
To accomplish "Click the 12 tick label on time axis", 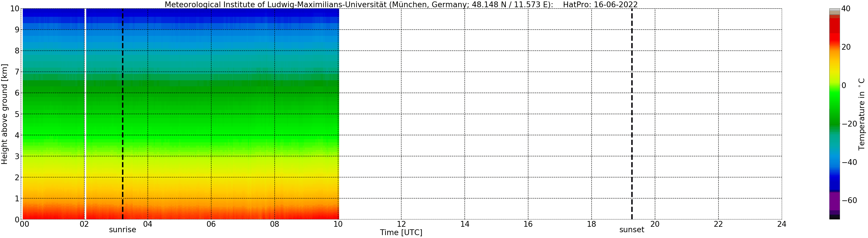I will point(401,224).
